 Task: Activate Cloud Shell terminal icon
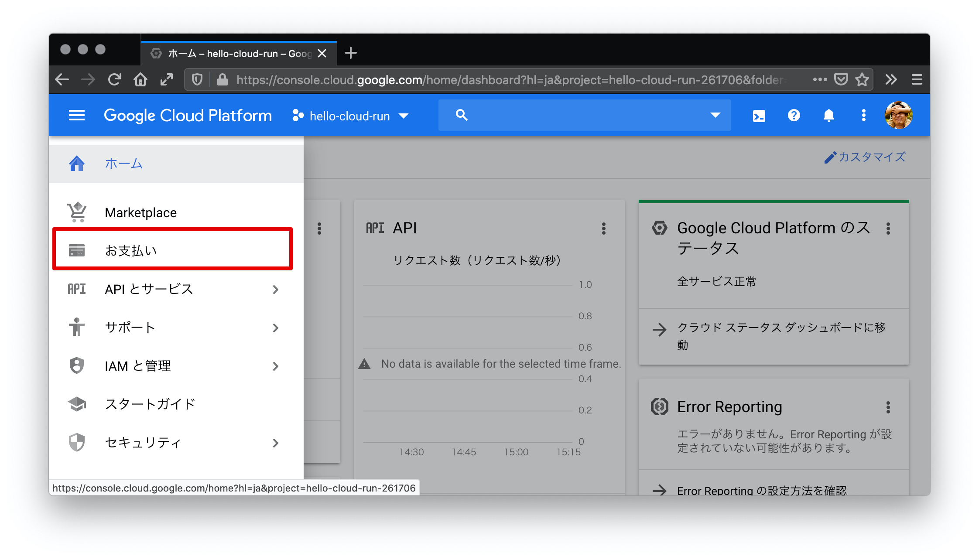click(759, 116)
